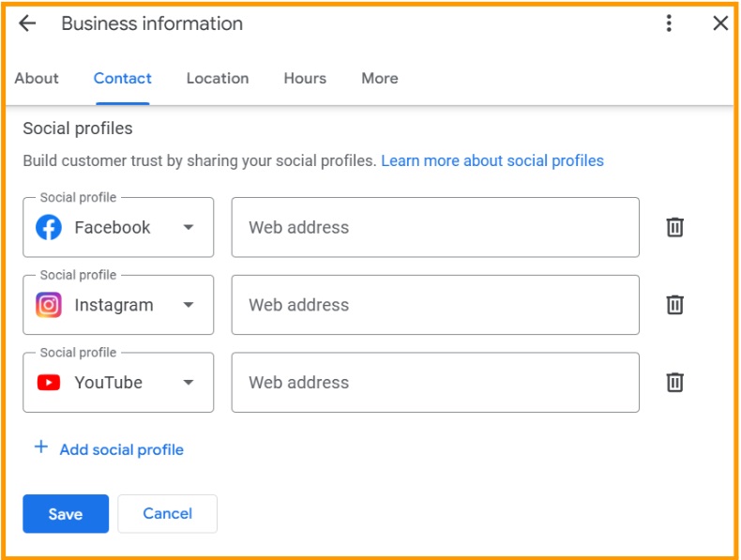Click the plus icon to add profile
The image size is (741, 560).
tap(40, 447)
